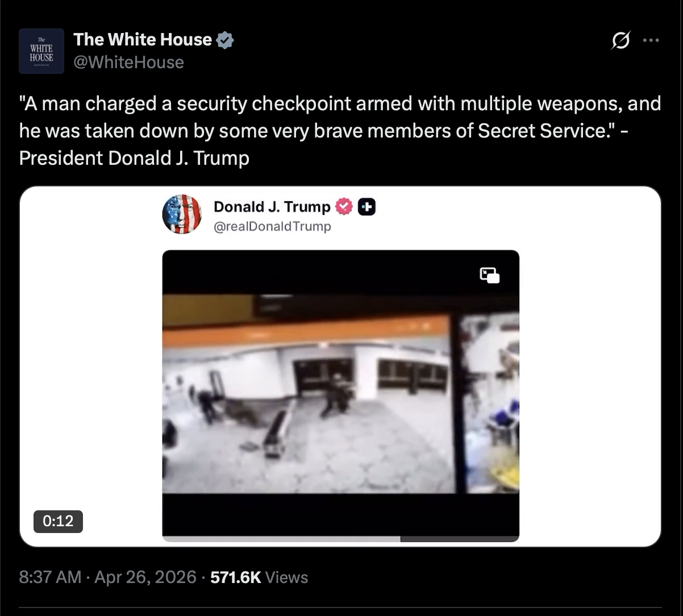The height and width of the screenshot is (616, 683).
Task: Toggle picture-in-picture icon on the video
Action: [490, 276]
